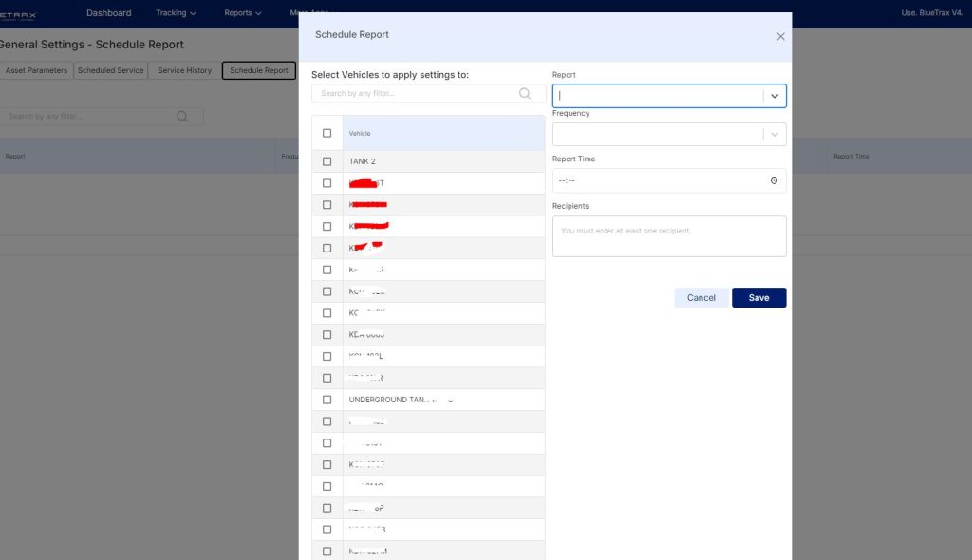This screenshot has width=972, height=560.
Task: Click the vehicle search filter field
Action: 418,93
